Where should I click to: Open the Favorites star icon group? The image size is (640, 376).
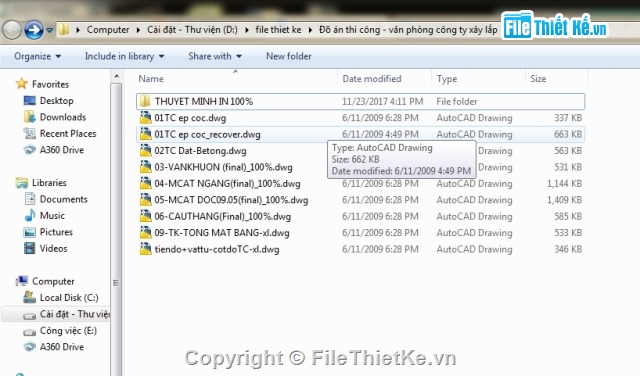22,84
